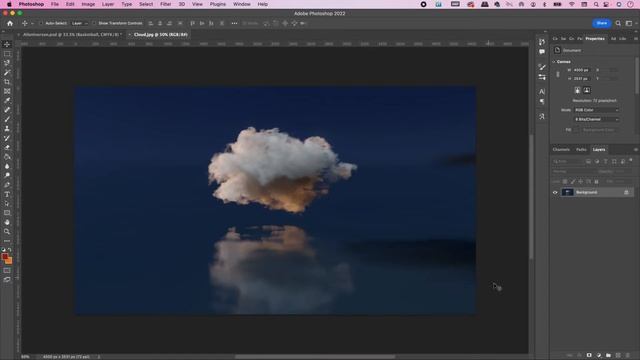The image size is (640, 360).
Task: Click the canvas width input field
Action: 582,70
